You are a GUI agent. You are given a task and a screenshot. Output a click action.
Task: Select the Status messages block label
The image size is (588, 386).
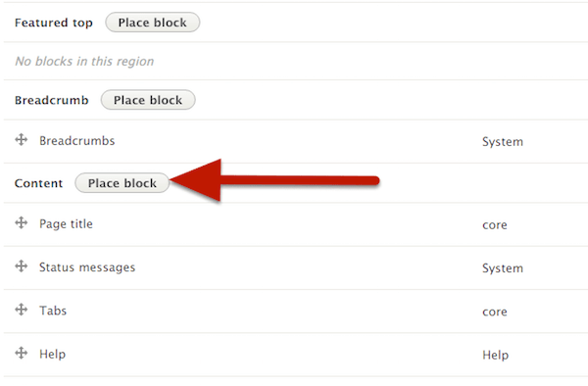tap(87, 267)
